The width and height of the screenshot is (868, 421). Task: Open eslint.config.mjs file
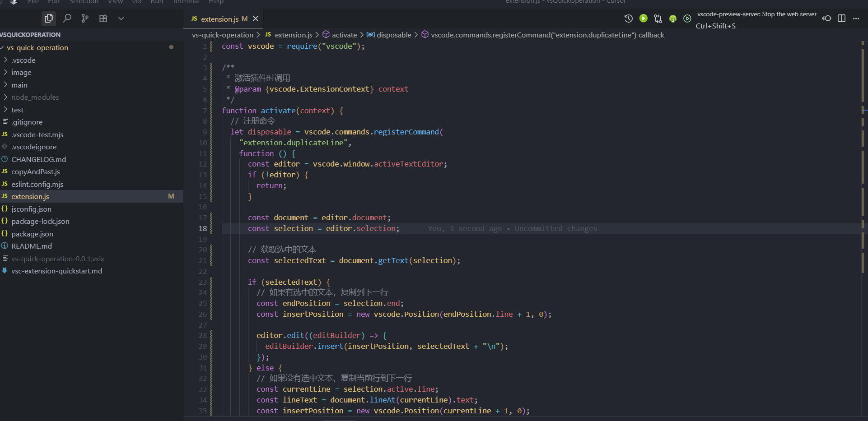click(x=92, y=184)
